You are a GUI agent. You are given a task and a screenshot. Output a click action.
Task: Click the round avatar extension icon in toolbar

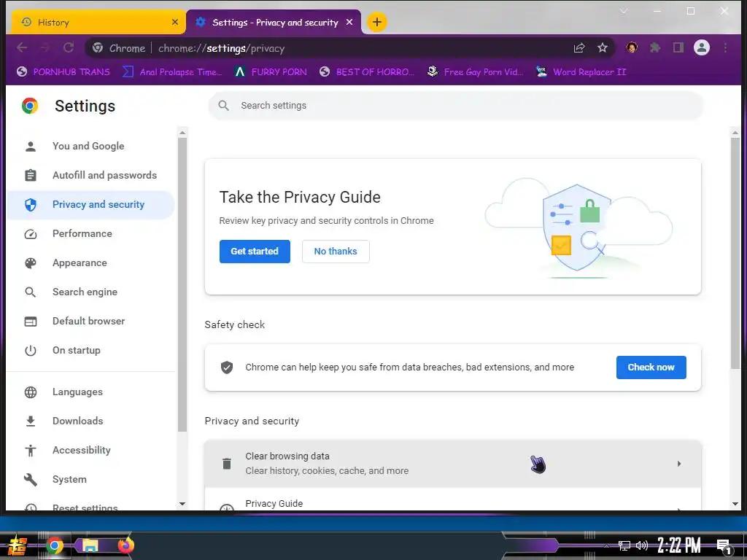(632, 47)
